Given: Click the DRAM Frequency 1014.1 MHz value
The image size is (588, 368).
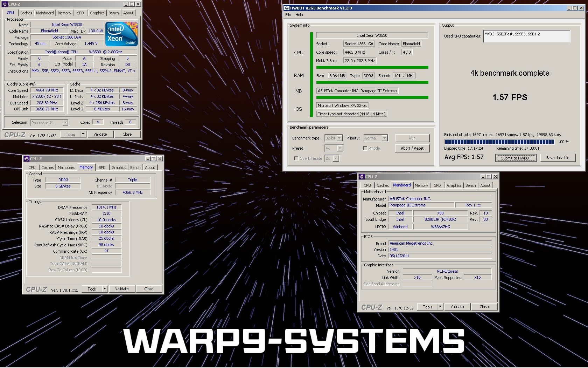Looking at the screenshot, I should [x=106, y=207].
